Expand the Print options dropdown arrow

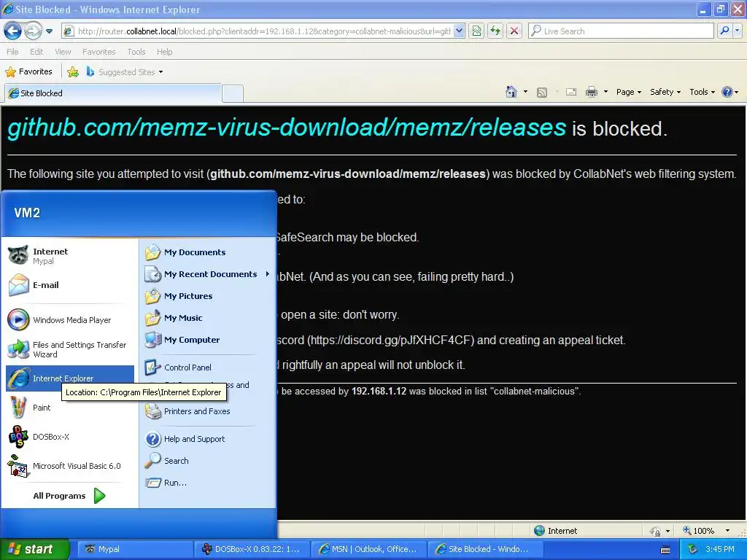[x=605, y=92]
